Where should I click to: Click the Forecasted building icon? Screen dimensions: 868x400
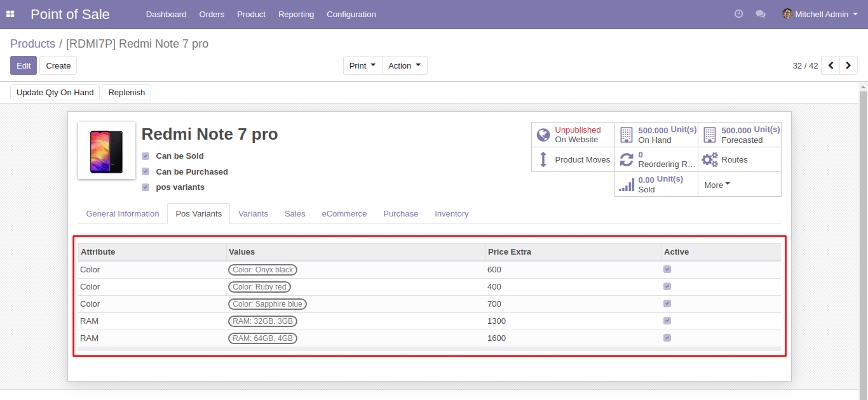click(710, 135)
